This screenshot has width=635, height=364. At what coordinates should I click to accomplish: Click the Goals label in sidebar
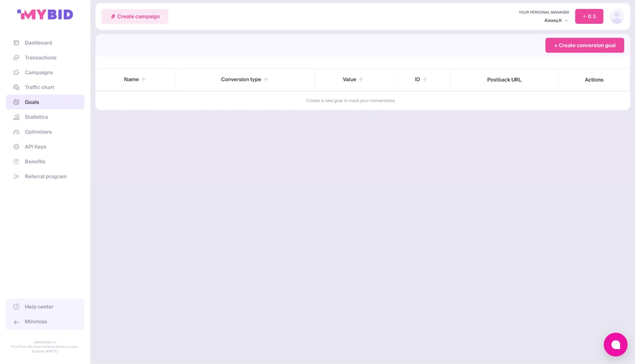pos(32,102)
